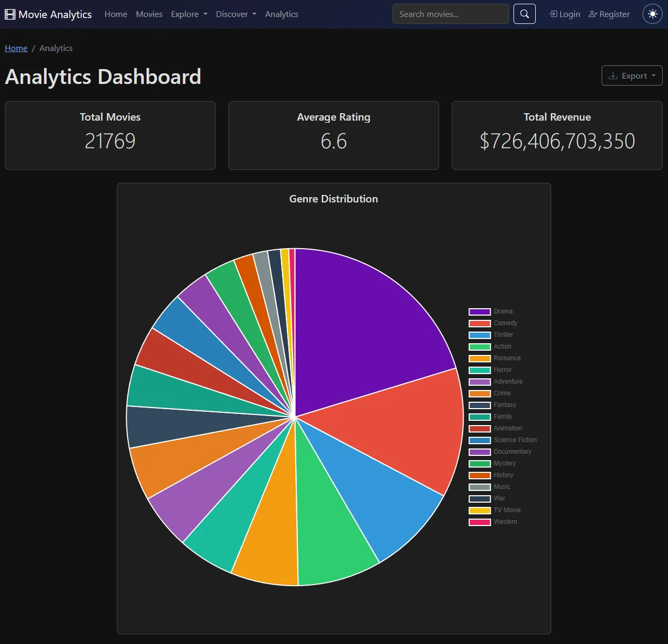Click the Genre Distribution chart title

point(333,199)
